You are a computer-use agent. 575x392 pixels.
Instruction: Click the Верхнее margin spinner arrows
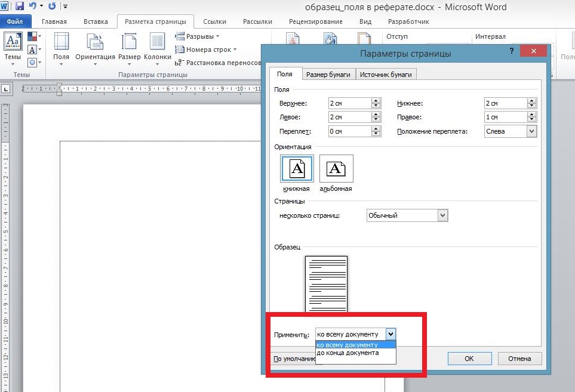376,103
